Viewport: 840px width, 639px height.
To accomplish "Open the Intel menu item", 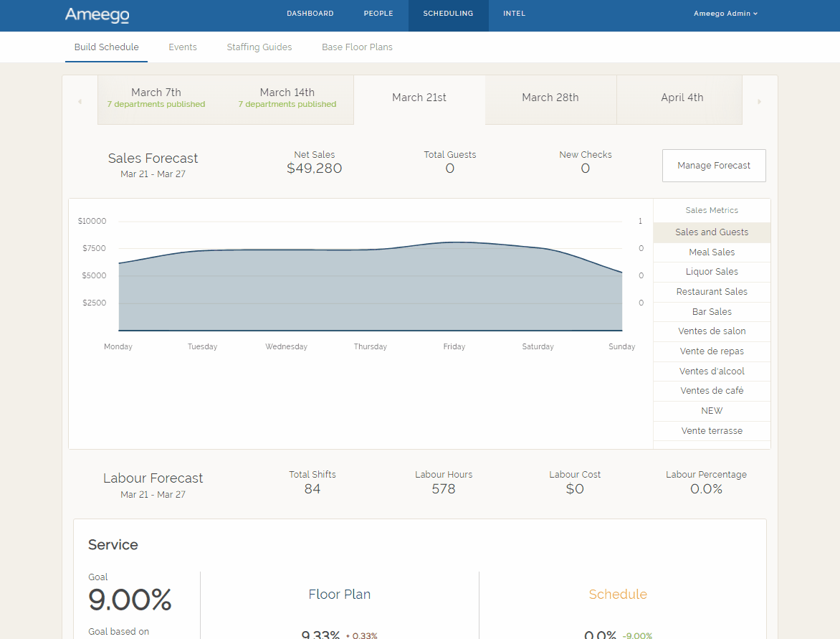I will coord(514,14).
